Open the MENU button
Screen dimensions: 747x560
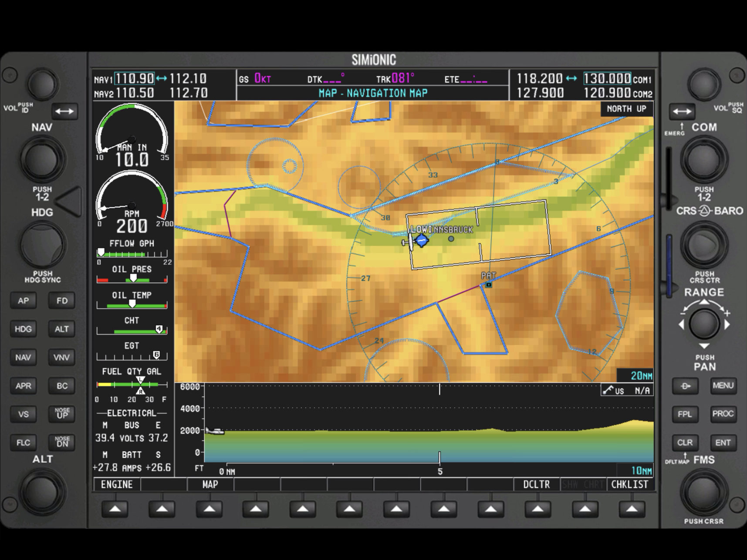tap(723, 386)
